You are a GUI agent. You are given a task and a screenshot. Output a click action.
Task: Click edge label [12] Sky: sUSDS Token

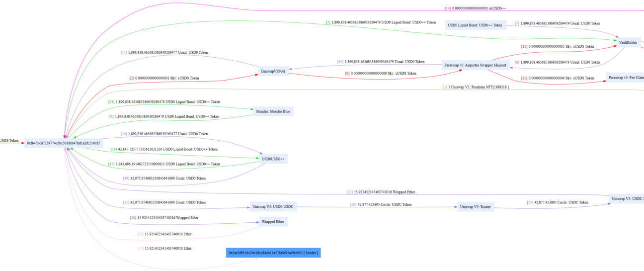[x=557, y=46]
